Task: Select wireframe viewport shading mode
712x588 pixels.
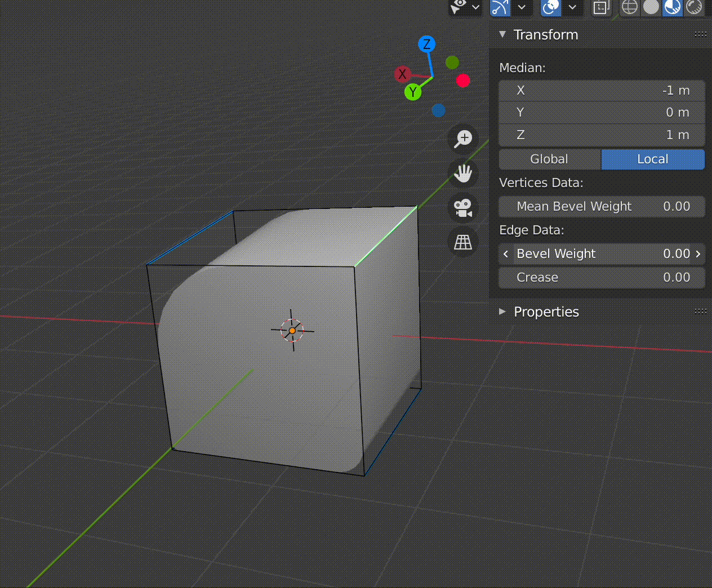Action: click(629, 8)
